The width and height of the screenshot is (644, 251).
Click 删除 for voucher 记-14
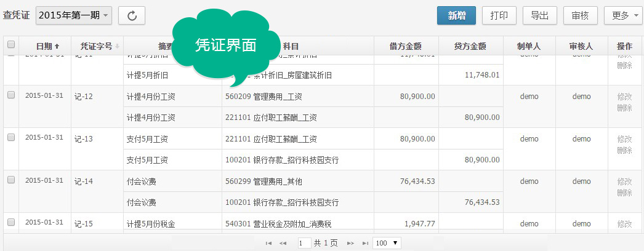[624, 193]
